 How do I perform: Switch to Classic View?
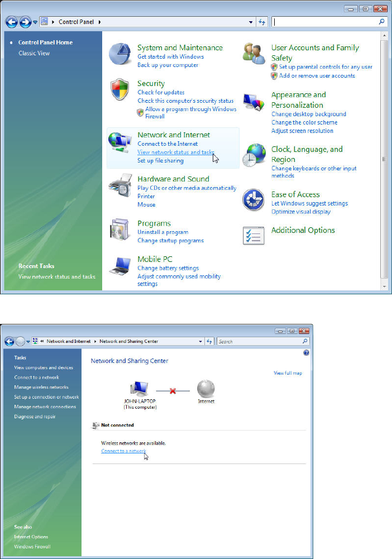click(x=34, y=53)
